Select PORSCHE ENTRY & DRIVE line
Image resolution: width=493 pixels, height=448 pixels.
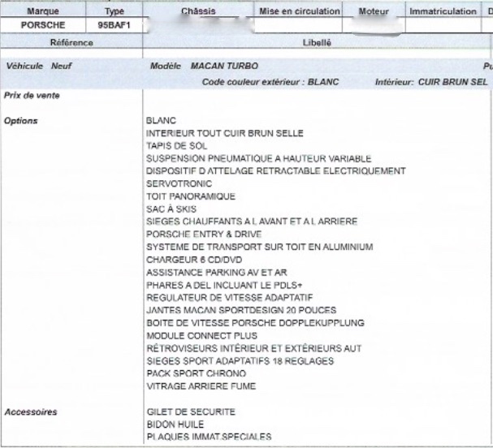(204, 235)
